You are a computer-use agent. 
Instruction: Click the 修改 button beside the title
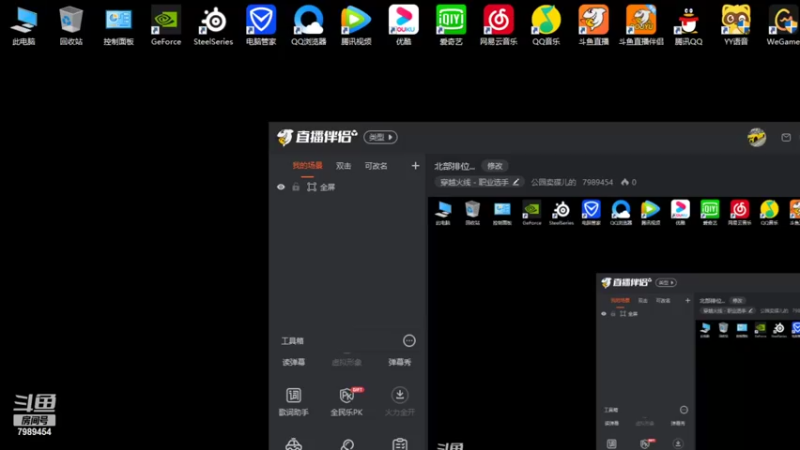pos(495,166)
